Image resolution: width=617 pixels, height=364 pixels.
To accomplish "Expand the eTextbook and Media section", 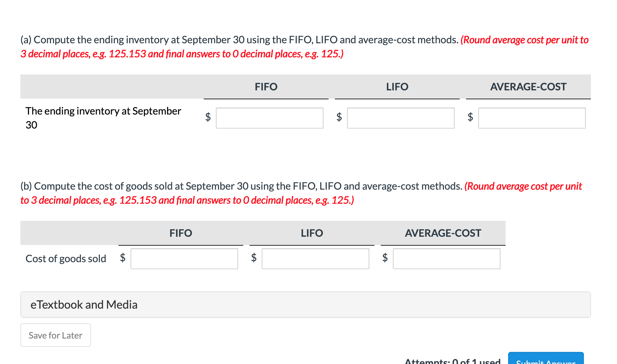I will 84,304.
